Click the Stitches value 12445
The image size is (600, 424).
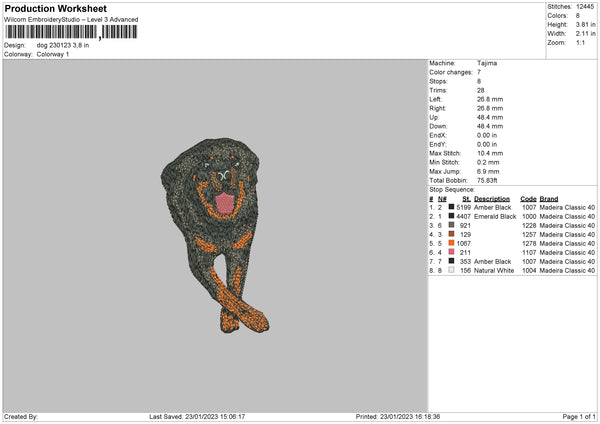[585, 7]
